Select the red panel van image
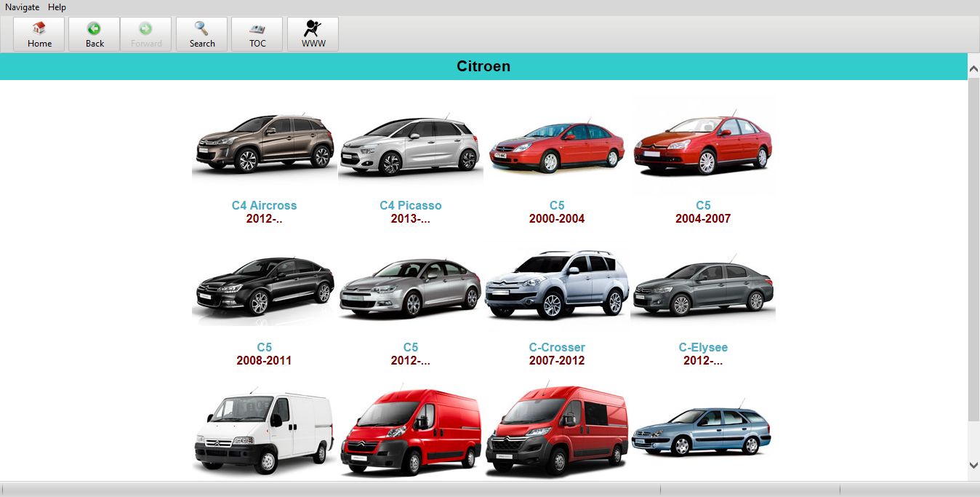 click(411, 432)
